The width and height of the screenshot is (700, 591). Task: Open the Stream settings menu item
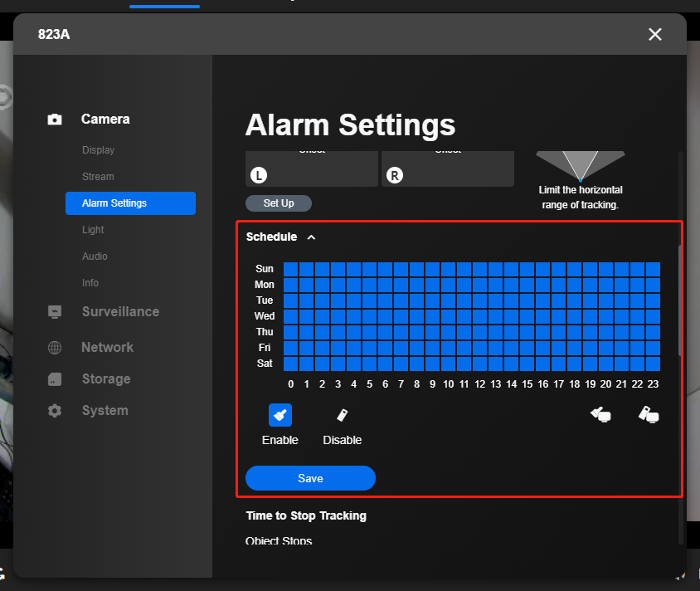pyautogui.click(x=98, y=177)
